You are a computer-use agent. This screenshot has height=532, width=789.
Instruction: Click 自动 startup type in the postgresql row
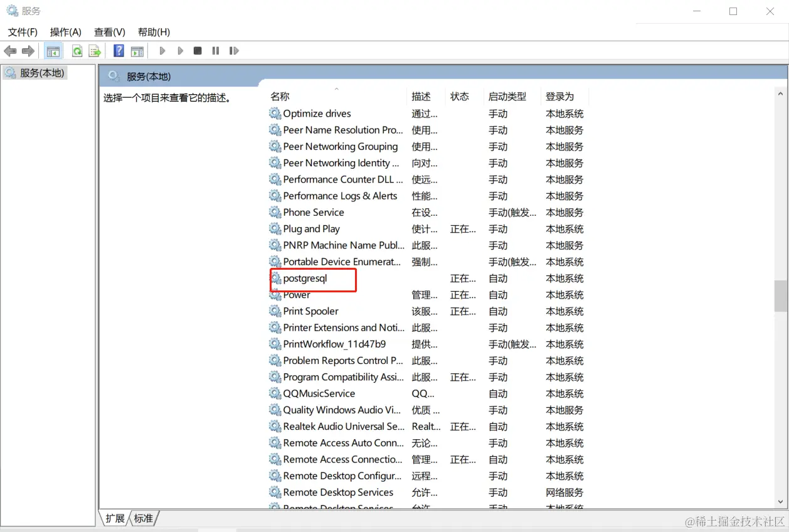click(498, 278)
